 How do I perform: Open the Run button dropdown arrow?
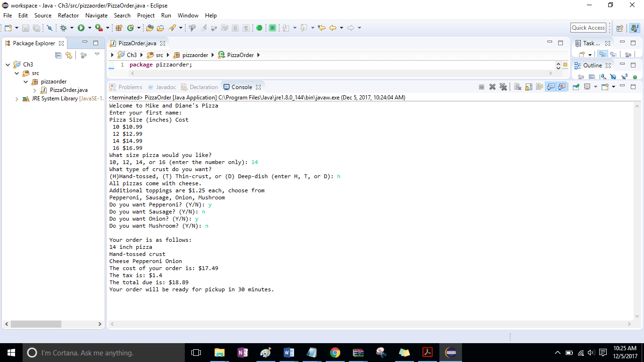[89, 28]
